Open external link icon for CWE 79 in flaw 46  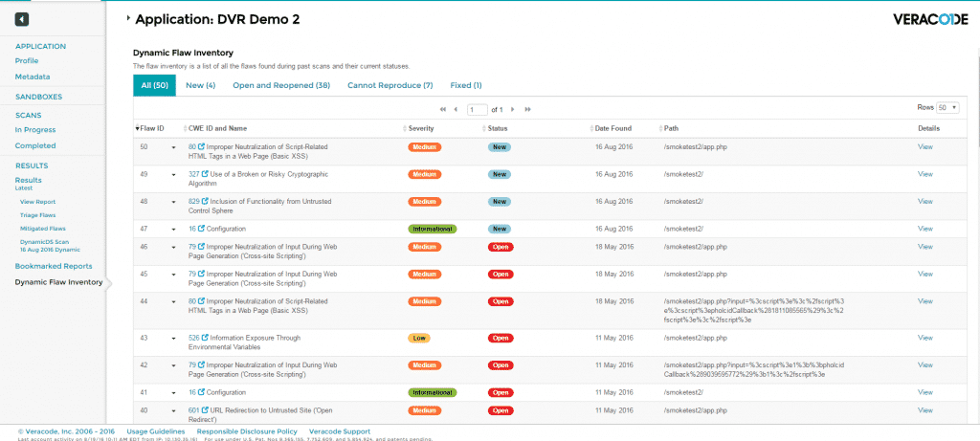(x=202, y=247)
